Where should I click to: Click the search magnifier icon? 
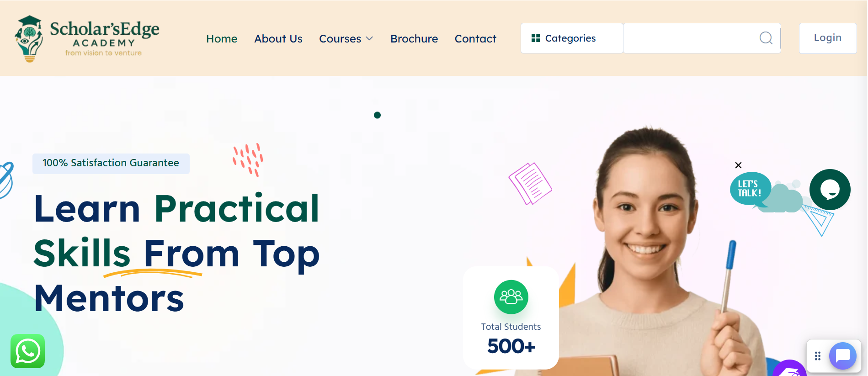point(766,38)
